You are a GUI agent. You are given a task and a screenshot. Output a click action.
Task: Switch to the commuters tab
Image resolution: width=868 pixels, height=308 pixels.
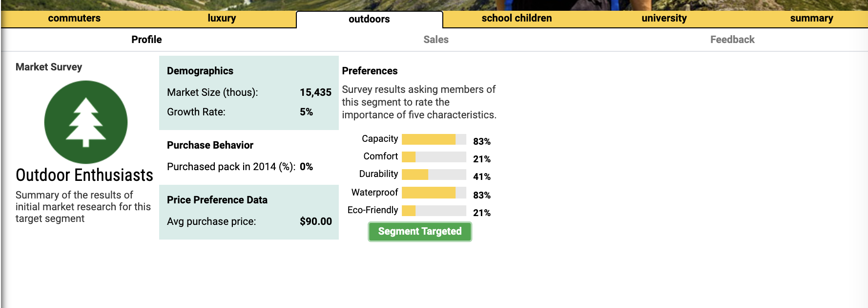(74, 18)
